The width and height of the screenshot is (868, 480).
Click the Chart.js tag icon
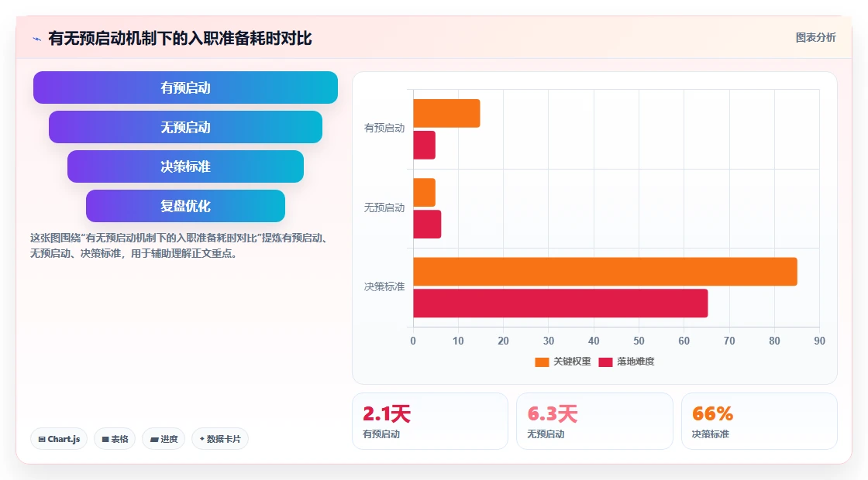point(42,439)
